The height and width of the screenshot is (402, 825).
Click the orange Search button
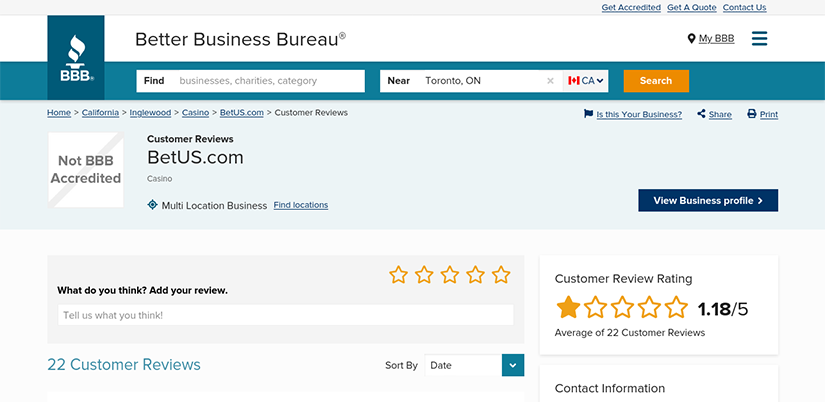pos(656,81)
